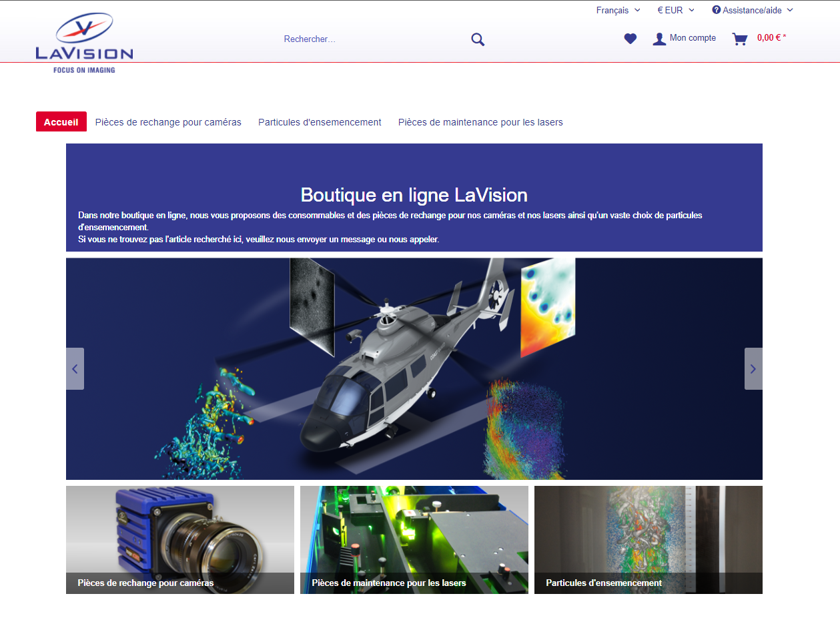Image resolution: width=840 pixels, height=620 pixels.
Task: Go to previous banner slide arrow
Action: tap(75, 368)
